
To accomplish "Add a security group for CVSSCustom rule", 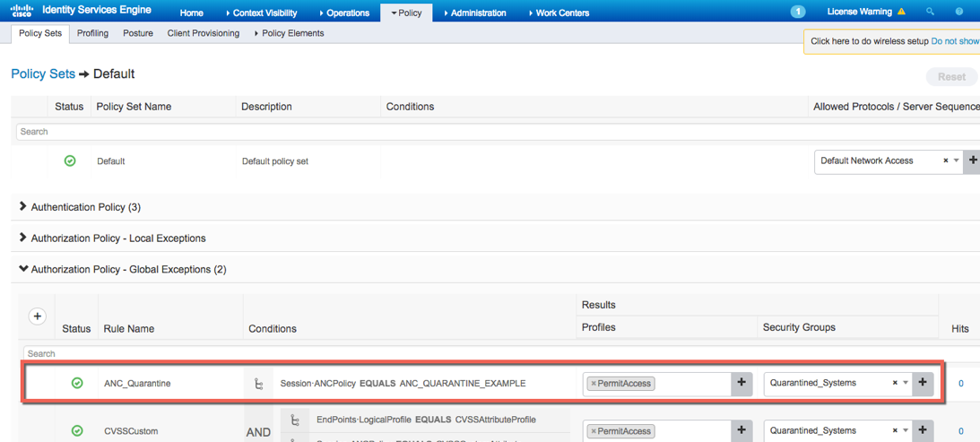I will pyautogui.click(x=923, y=430).
